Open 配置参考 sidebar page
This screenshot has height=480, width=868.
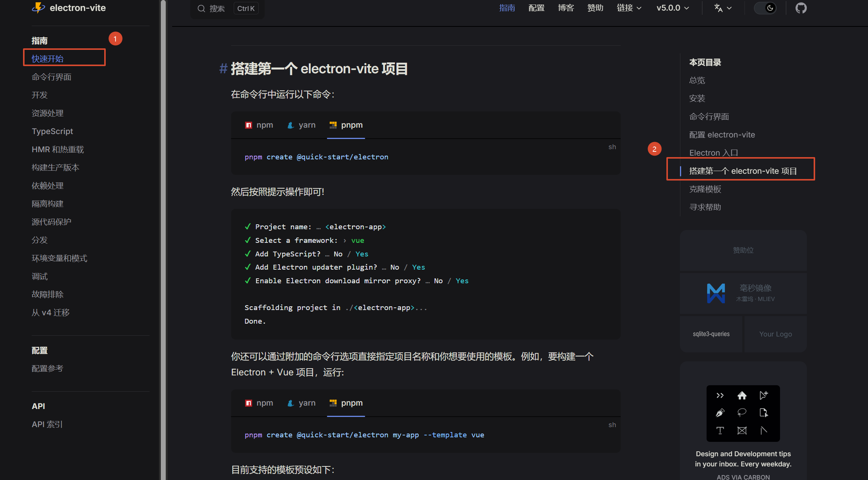point(48,369)
